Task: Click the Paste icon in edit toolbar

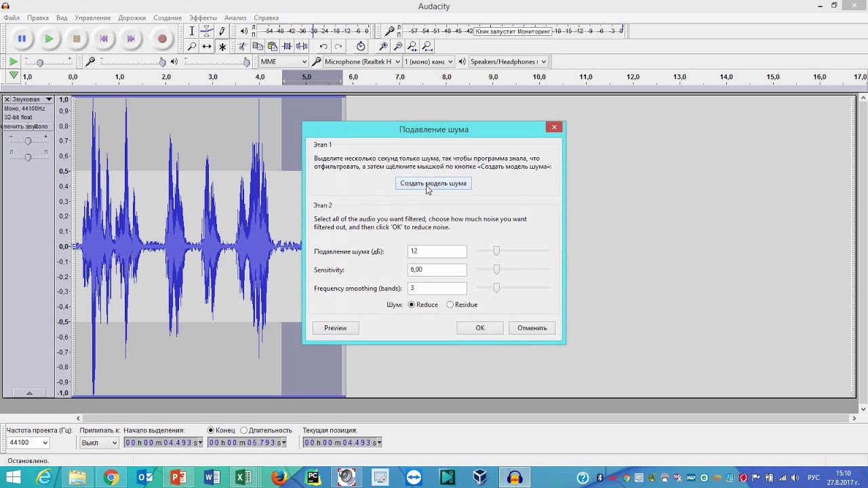Action: 273,47
